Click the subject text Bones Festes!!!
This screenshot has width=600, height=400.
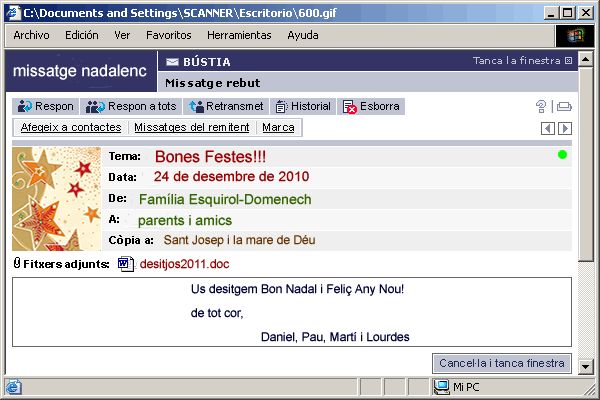pos(210,157)
